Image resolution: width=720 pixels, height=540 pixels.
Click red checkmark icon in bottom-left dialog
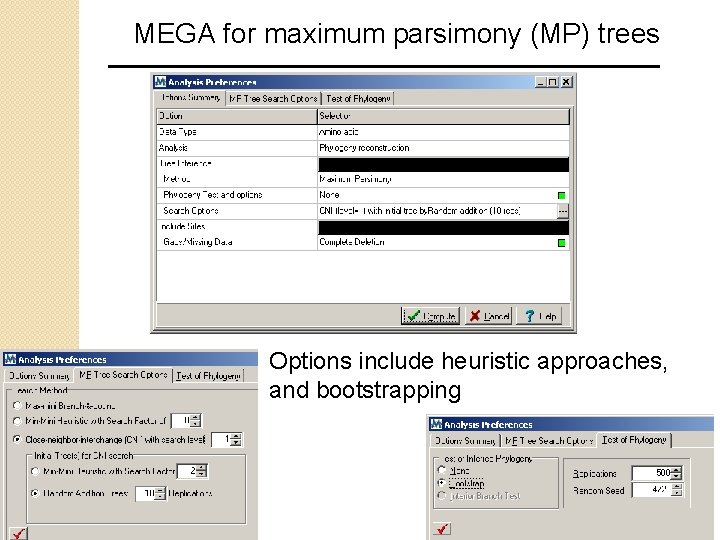18,534
